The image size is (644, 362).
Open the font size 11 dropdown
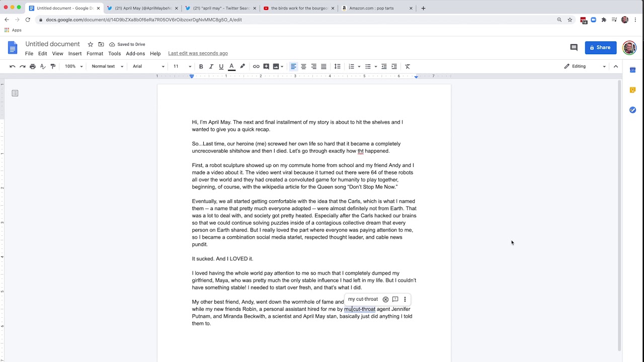tap(182, 66)
